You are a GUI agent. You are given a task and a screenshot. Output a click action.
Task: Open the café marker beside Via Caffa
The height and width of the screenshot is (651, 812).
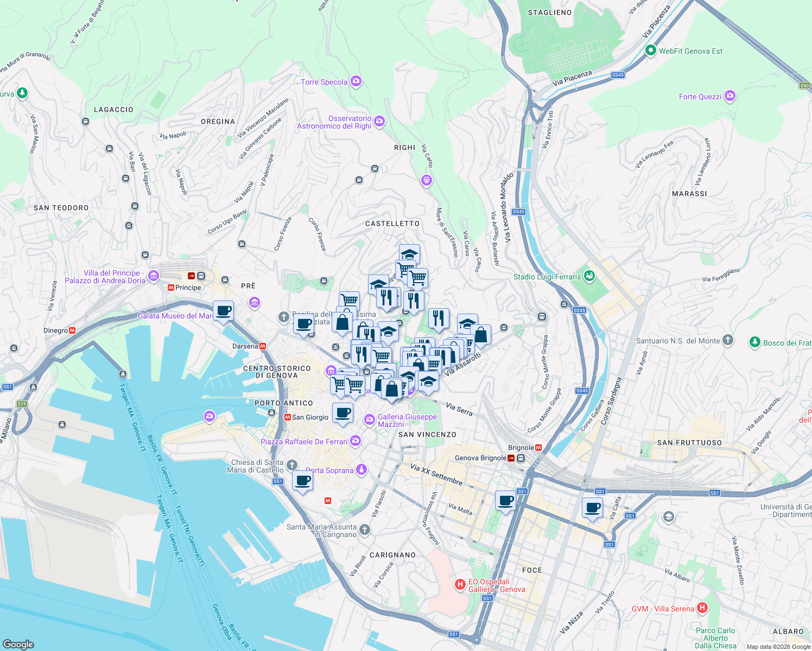tap(593, 508)
